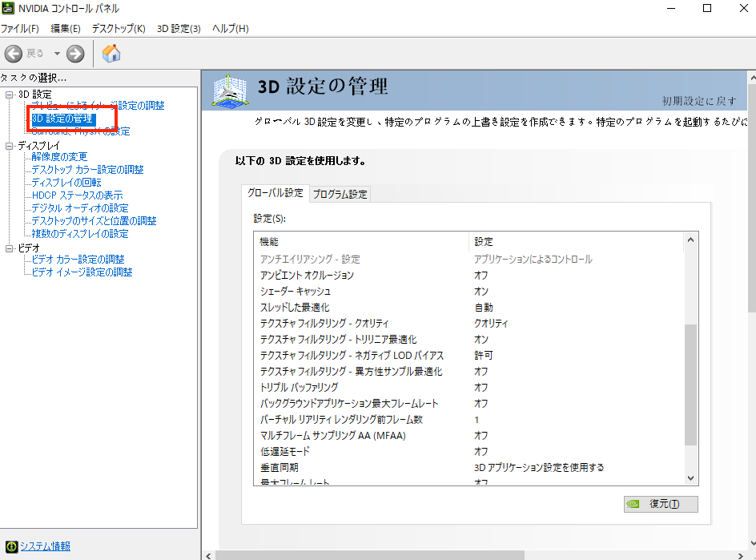Click the system information icon

(x=11, y=546)
